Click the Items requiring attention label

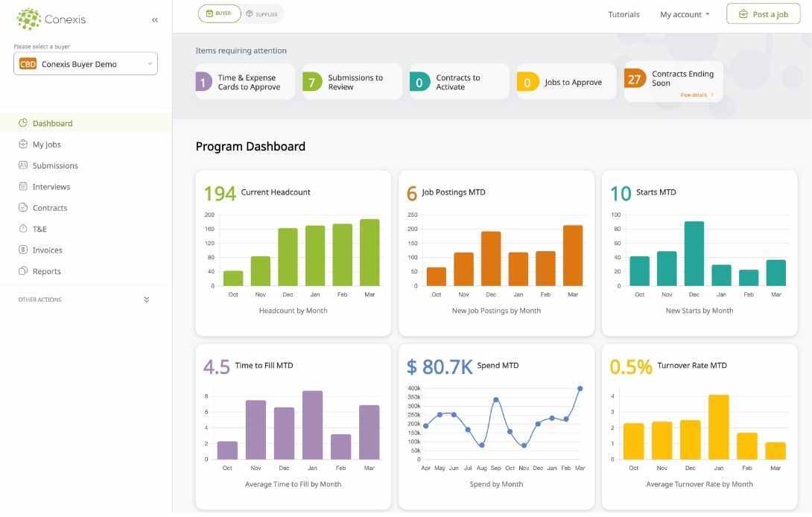(241, 51)
